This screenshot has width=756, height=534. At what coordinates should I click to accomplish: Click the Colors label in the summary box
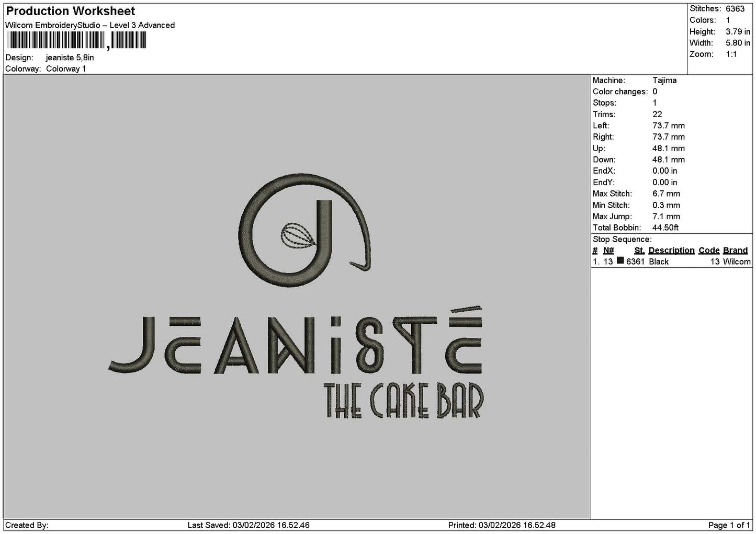click(703, 20)
